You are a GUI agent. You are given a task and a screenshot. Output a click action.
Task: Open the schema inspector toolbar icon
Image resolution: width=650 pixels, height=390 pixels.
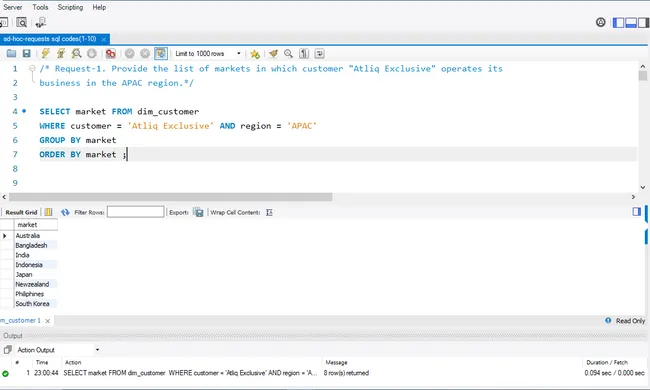[x=22, y=22]
